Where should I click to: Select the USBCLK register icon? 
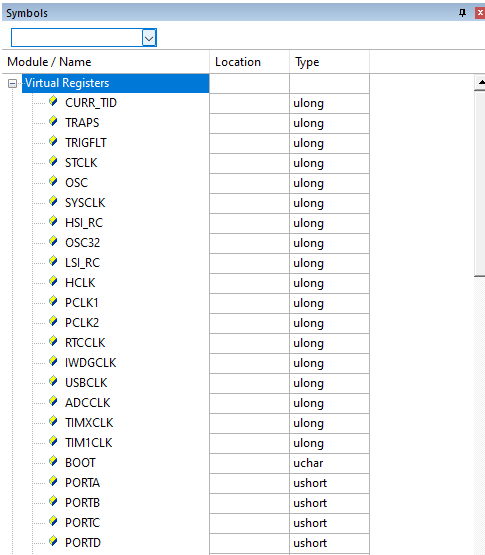pyautogui.click(x=53, y=382)
